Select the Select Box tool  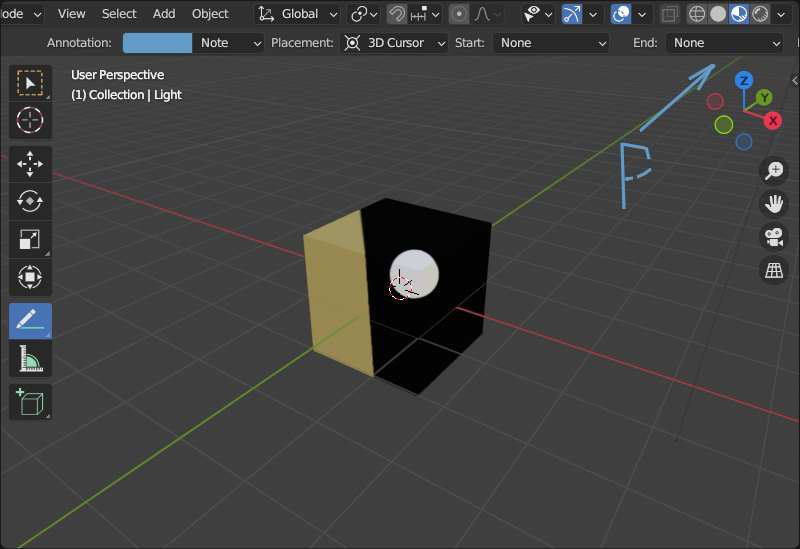click(30, 83)
